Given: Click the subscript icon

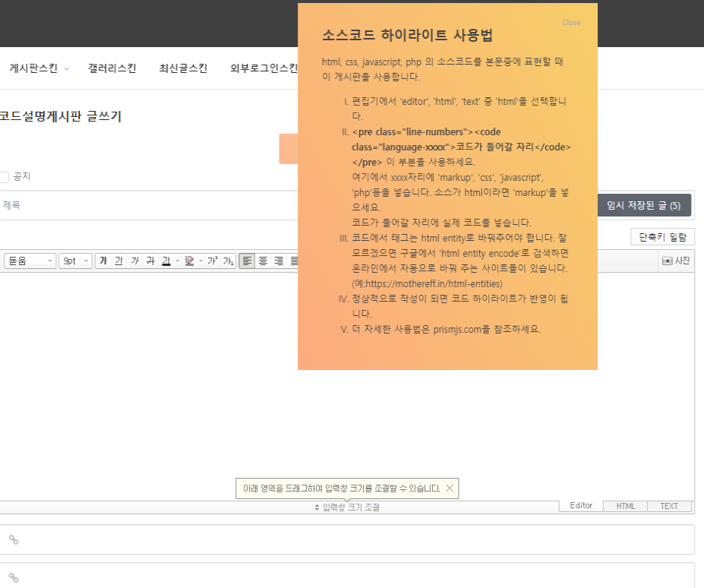Looking at the screenshot, I should coord(227,261).
